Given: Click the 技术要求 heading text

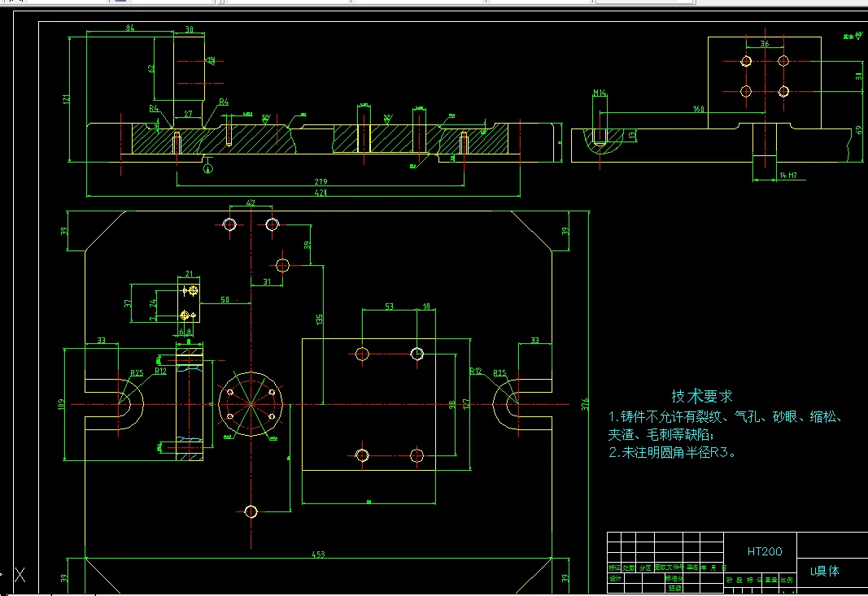Looking at the screenshot, I should [x=701, y=395].
